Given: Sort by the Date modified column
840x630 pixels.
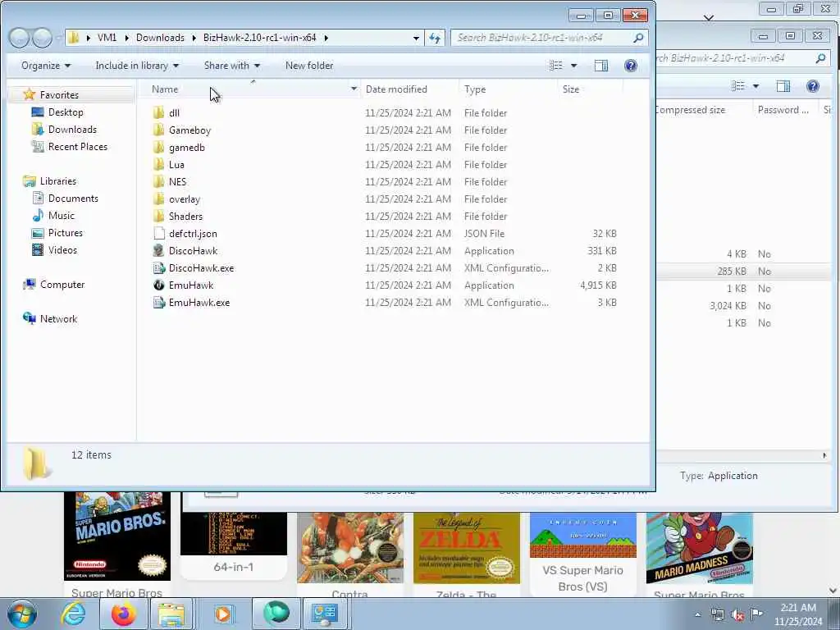Looking at the screenshot, I should [409, 89].
